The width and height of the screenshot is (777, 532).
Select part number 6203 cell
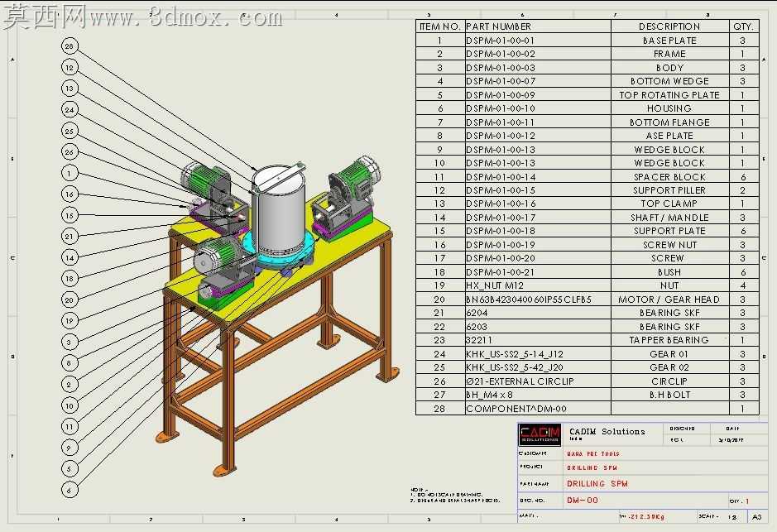[x=538, y=327]
